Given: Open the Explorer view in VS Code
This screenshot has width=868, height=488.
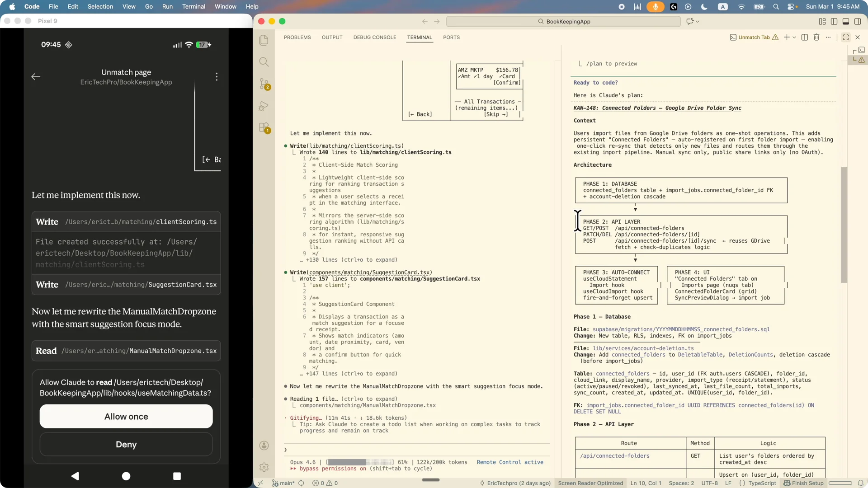Looking at the screenshot, I should click(264, 40).
